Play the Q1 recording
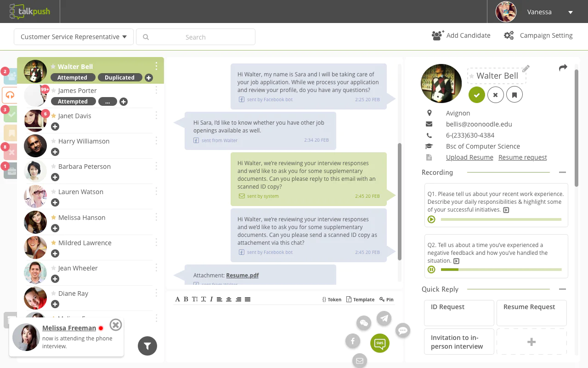 (431, 219)
